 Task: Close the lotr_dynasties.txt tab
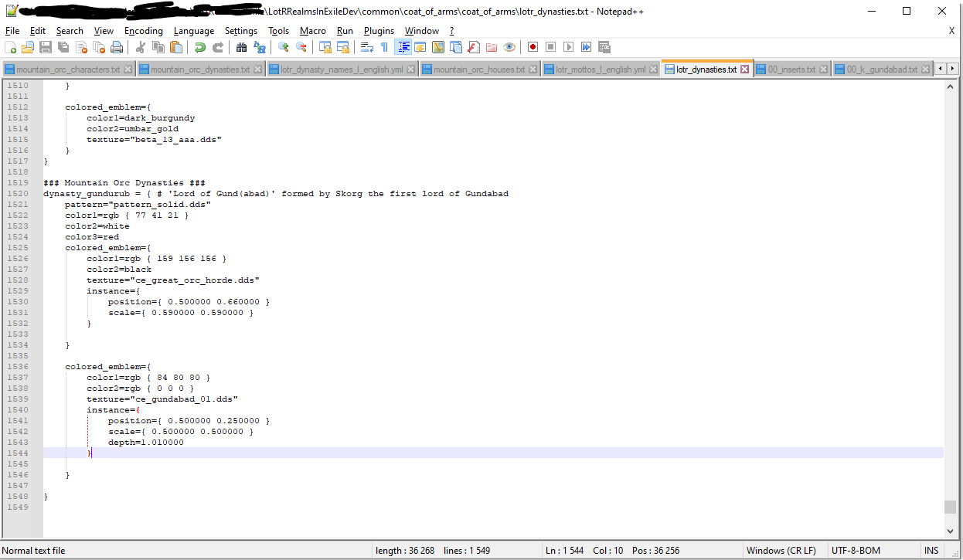(744, 69)
